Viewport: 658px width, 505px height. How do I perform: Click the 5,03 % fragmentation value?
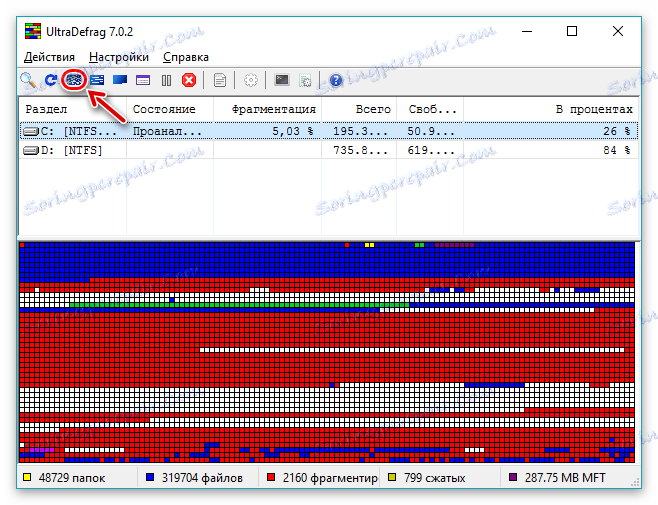click(x=293, y=131)
